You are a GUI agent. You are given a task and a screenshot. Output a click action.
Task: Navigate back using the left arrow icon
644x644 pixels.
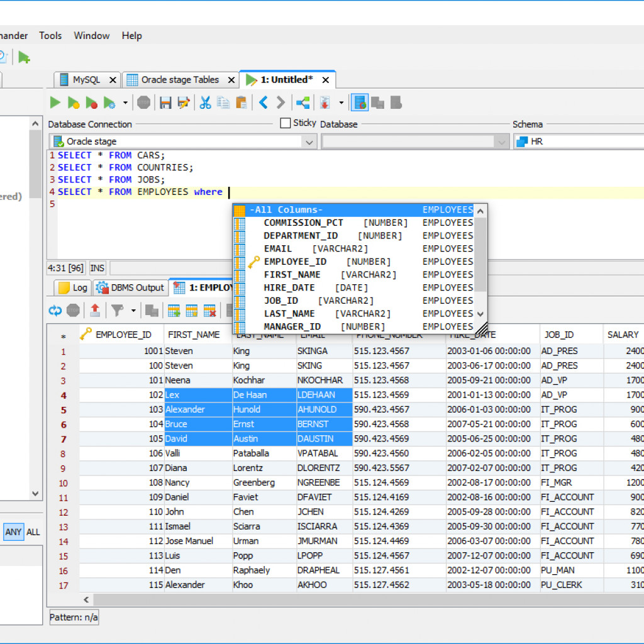click(263, 103)
